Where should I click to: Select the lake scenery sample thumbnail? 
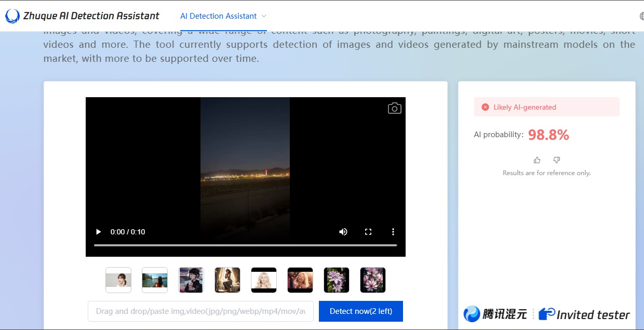pos(155,280)
